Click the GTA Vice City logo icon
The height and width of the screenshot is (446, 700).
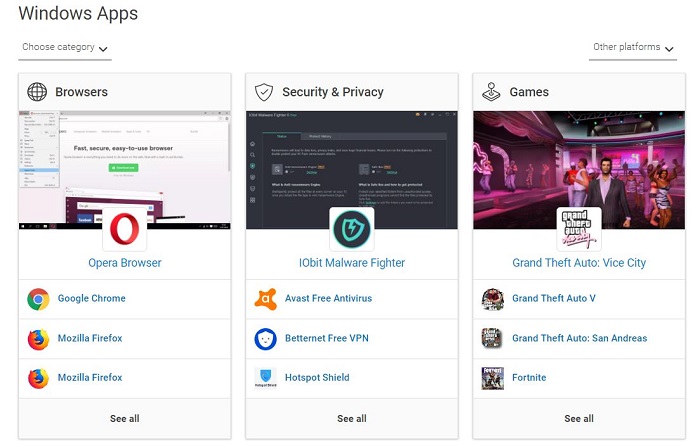click(579, 229)
